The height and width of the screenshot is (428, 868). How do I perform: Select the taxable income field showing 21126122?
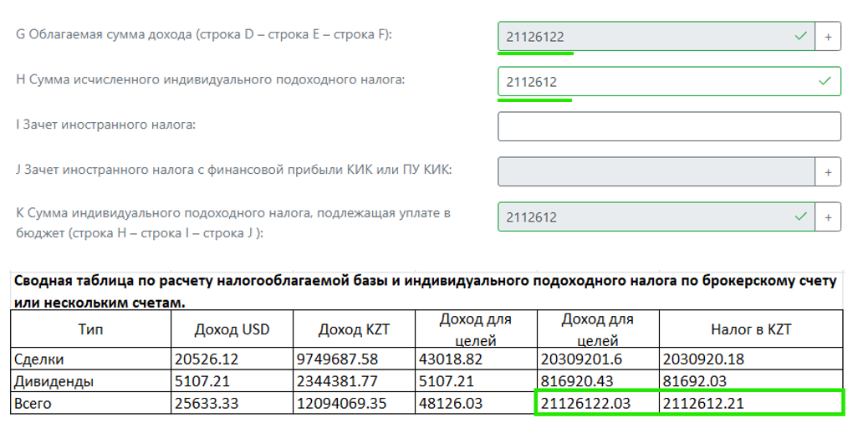click(656, 37)
